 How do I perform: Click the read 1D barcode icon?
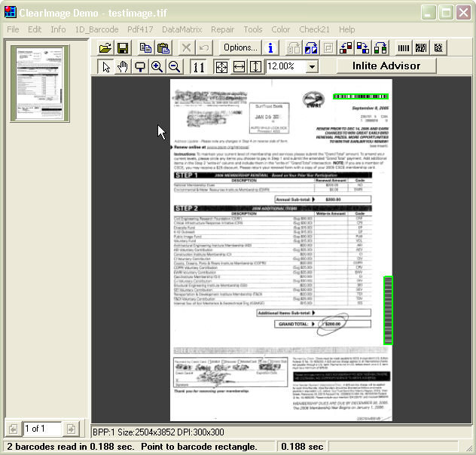404,47
